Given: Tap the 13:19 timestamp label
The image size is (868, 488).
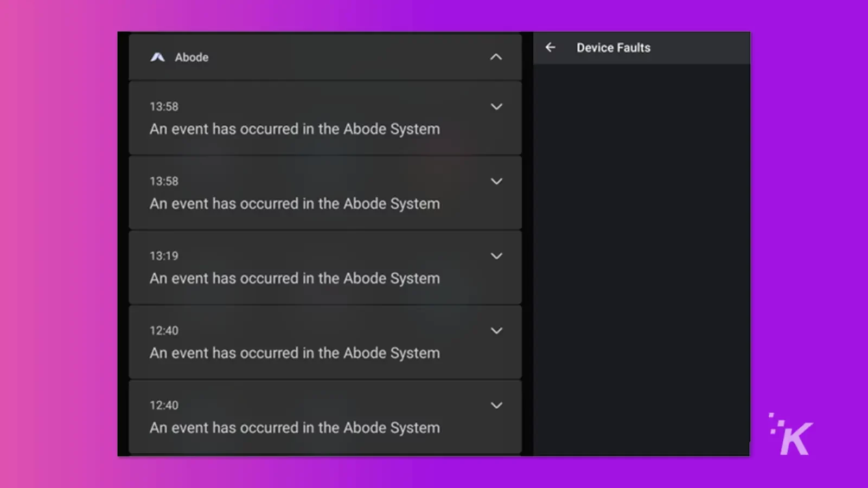Looking at the screenshot, I should 163,256.
